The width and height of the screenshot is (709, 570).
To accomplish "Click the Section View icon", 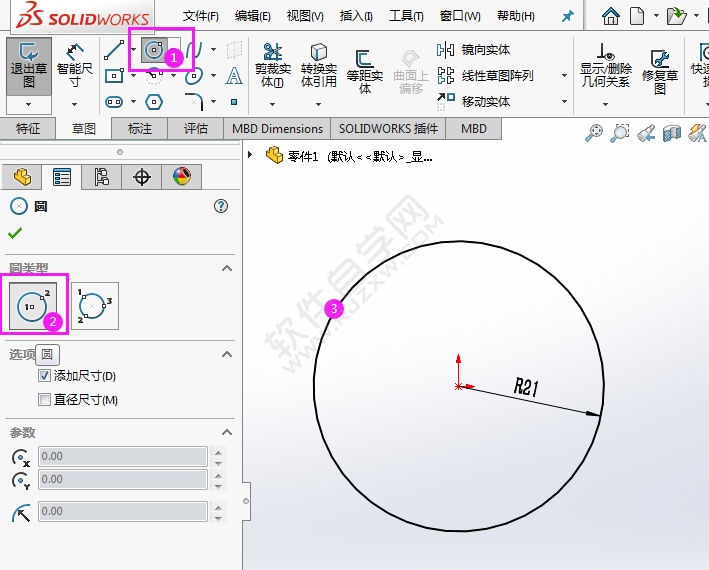I will click(672, 133).
